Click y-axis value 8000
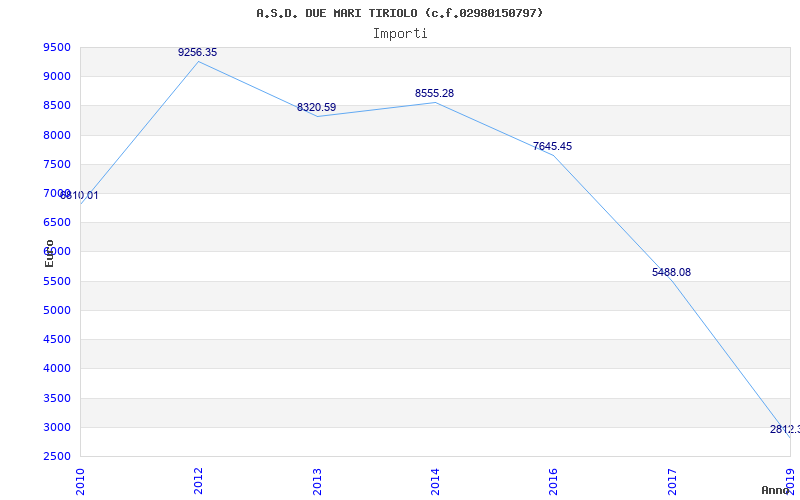This screenshot has height=500, width=800. click(57, 135)
